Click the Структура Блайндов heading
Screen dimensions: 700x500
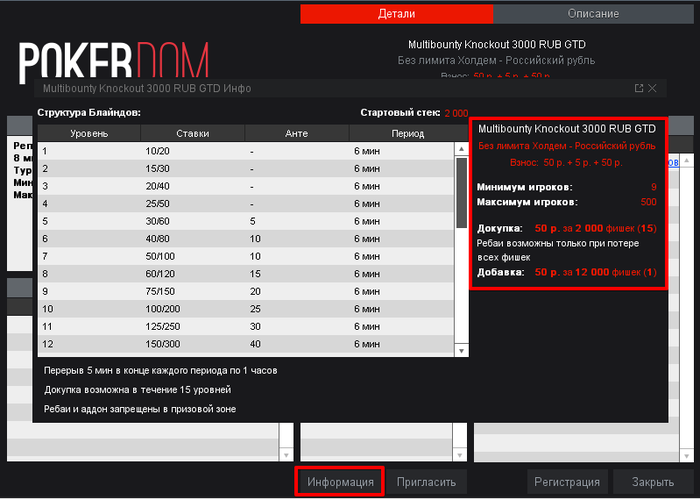(x=89, y=112)
